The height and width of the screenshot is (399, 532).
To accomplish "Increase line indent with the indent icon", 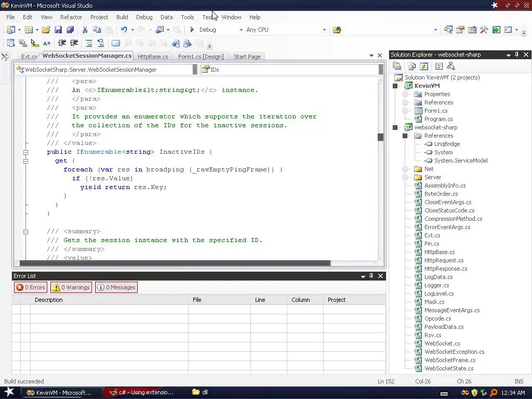I will tap(74, 43).
